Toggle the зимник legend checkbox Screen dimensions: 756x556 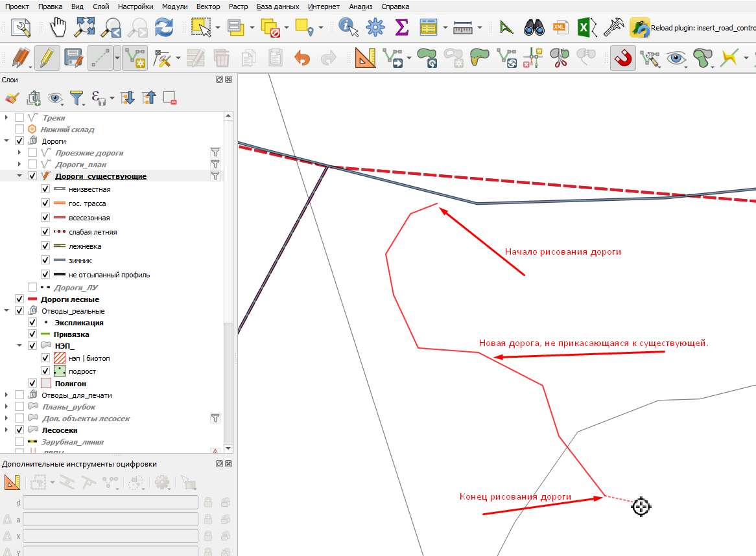coord(45,260)
